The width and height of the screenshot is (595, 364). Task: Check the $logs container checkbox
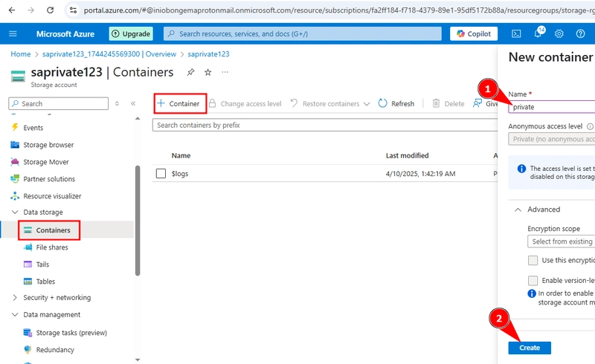tap(161, 173)
